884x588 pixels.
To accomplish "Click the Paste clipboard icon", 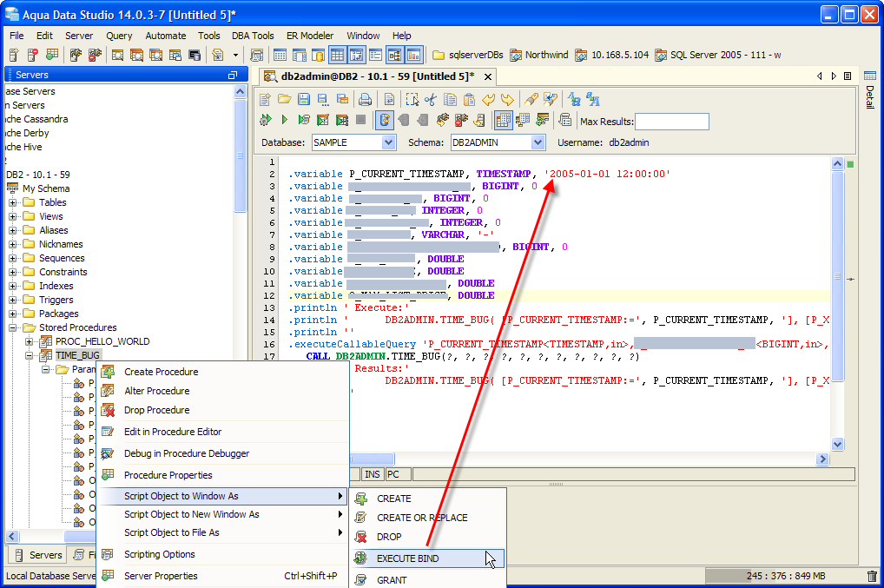I will click(469, 100).
